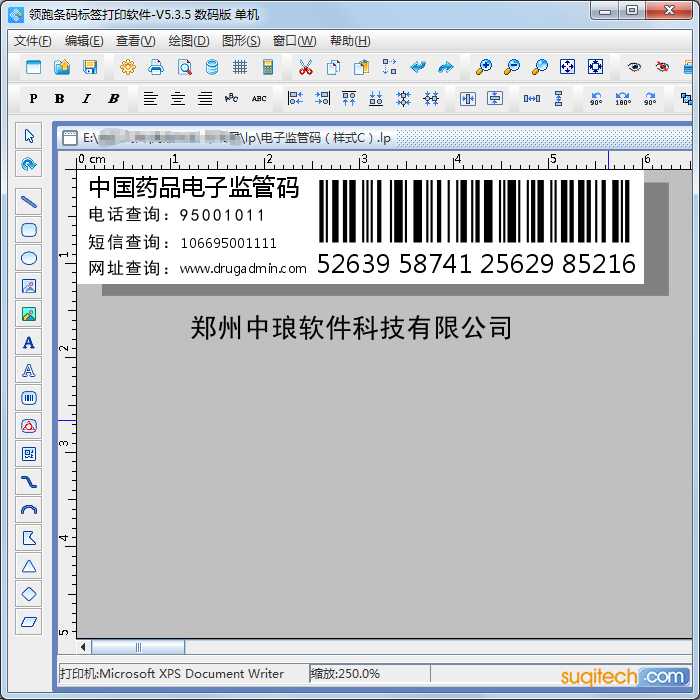Open the 帮助(H) menu
Viewport: 700px width, 700px height.
(350, 41)
